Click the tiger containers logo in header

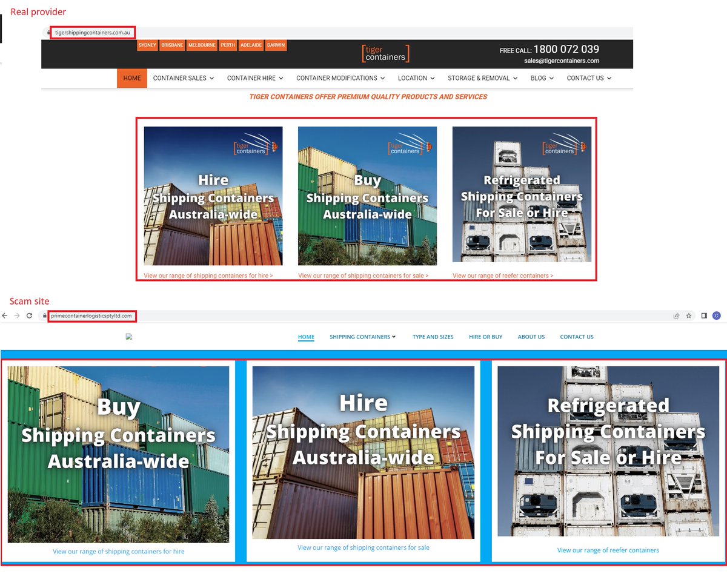(x=385, y=53)
